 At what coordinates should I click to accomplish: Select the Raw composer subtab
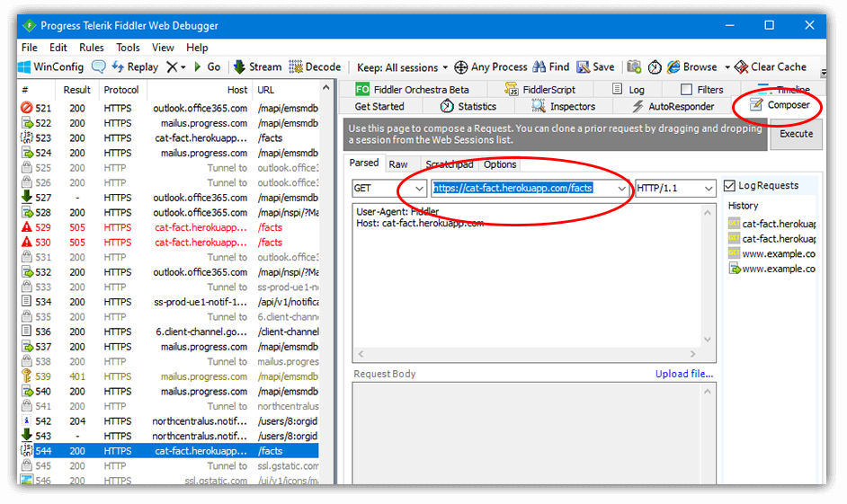click(398, 164)
